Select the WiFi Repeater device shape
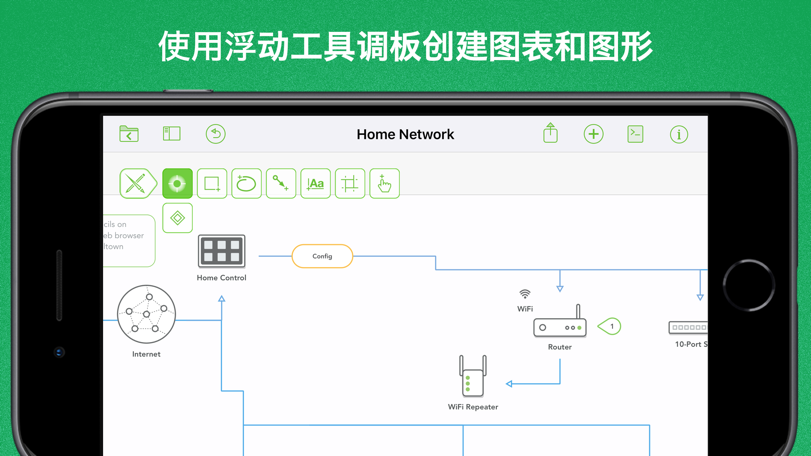This screenshot has width=811, height=456. click(x=473, y=376)
